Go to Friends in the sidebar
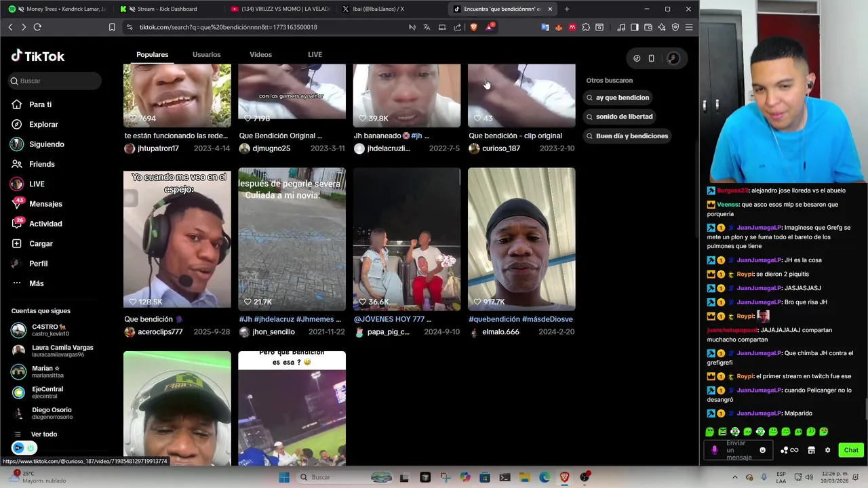This screenshot has width=868, height=488. coord(41,164)
